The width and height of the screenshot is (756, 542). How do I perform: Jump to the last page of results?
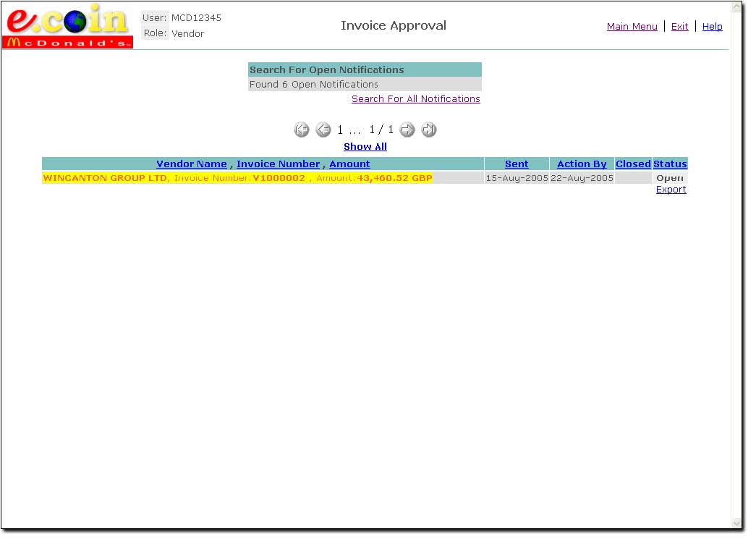(x=429, y=130)
